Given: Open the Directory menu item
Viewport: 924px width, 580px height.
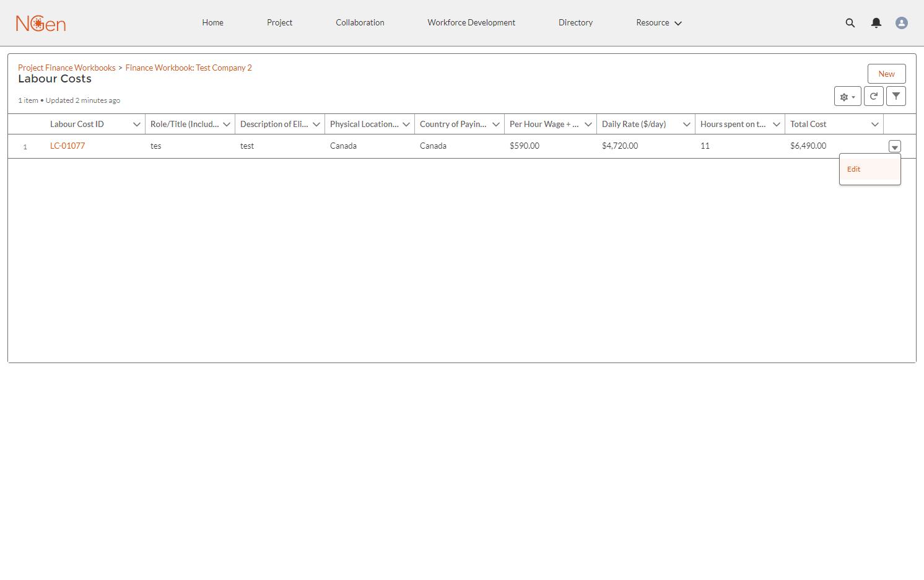Looking at the screenshot, I should (x=576, y=23).
